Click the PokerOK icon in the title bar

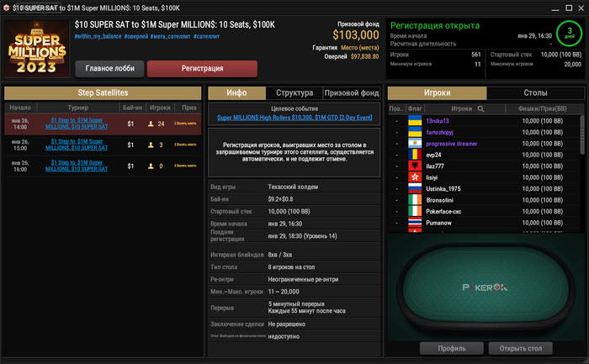pos(6,8)
